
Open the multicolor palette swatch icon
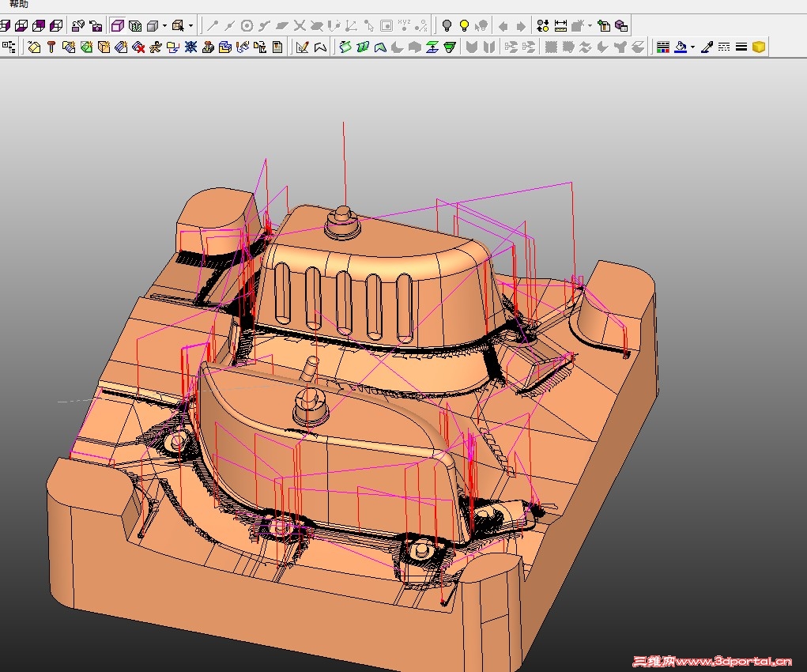point(663,47)
